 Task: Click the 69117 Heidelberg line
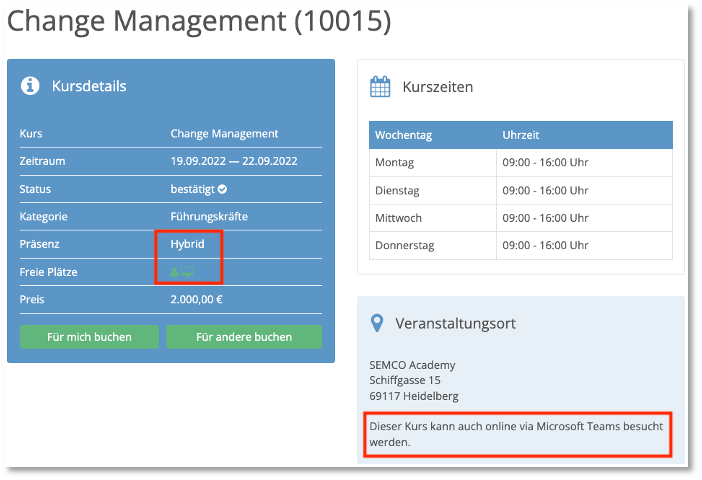click(414, 396)
